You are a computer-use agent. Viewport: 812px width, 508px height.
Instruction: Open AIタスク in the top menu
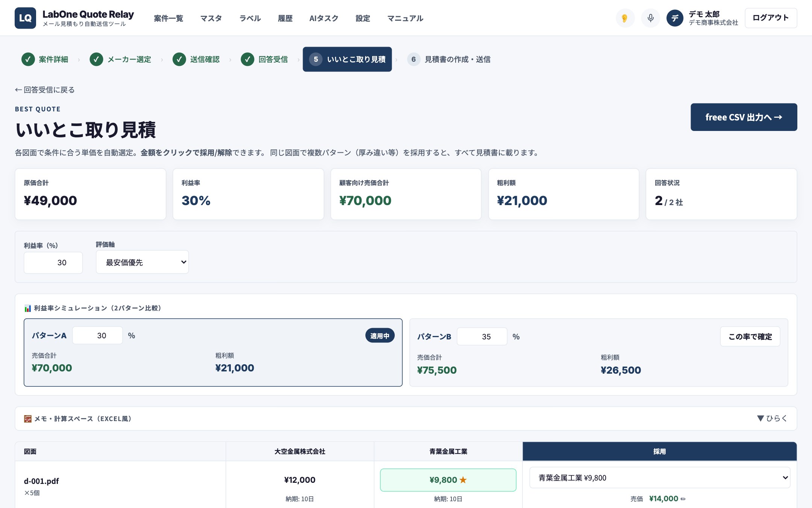click(x=324, y=18)
